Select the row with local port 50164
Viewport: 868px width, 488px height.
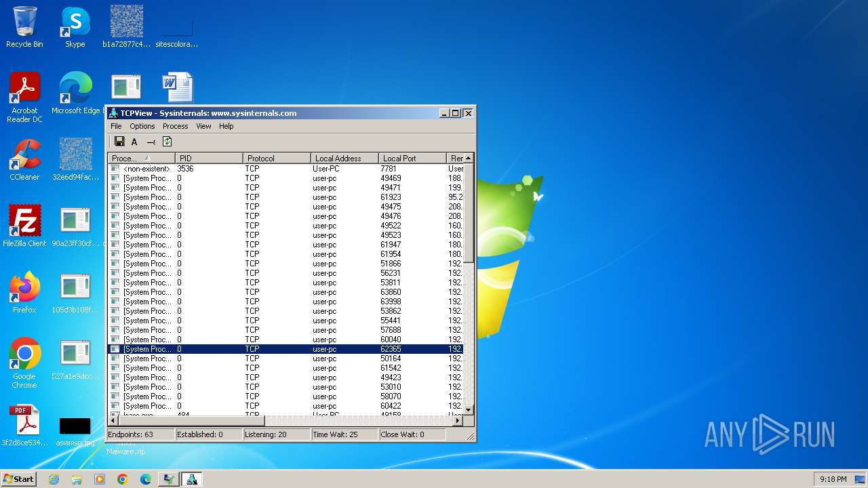coord(285,359)
